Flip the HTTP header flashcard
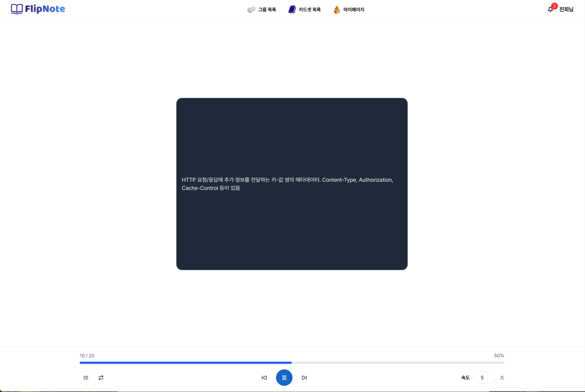 pos(292,184)
